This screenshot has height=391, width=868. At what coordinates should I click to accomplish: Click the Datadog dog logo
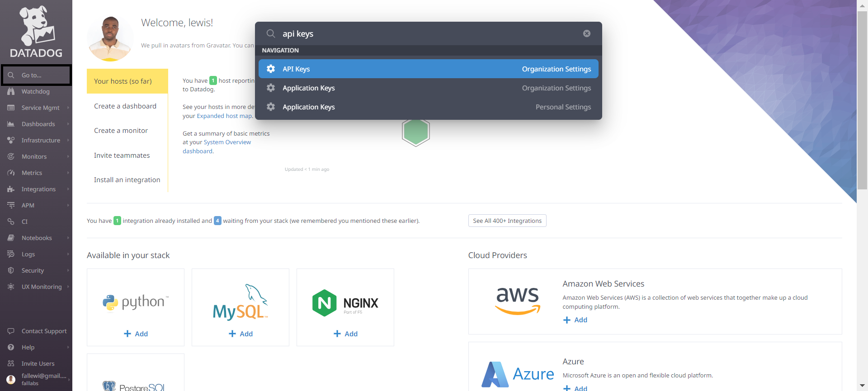(36, 32)
